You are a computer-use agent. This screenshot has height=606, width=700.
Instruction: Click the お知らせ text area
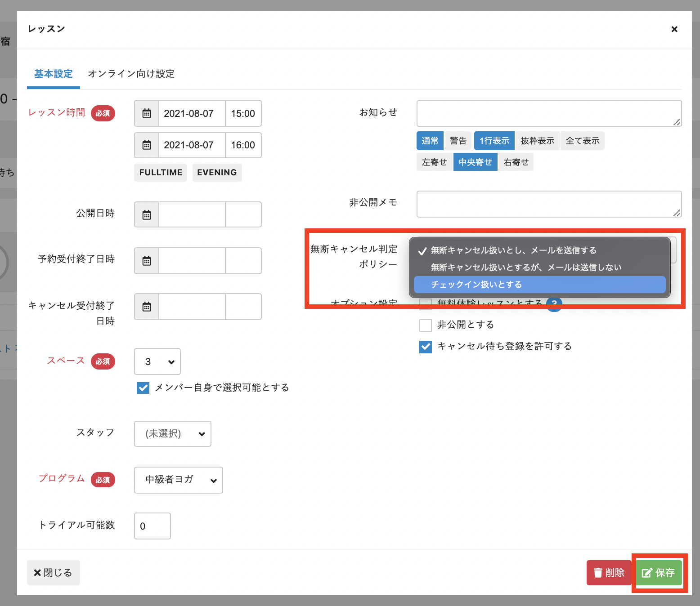(549, 113)
